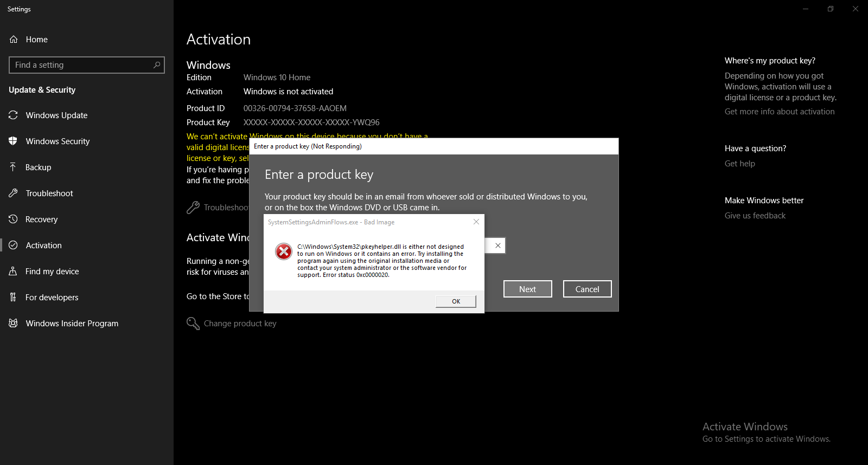This screenshot has height=465, width=868.
Task: Select the Activation checkmark icon
Action: 14,246
